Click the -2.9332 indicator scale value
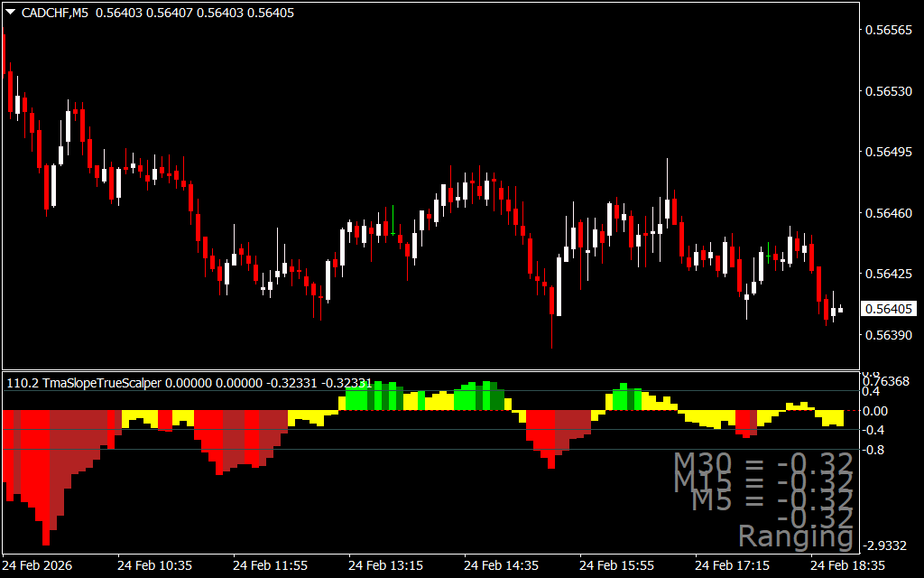The width and height of the screenshot is (924, 578). pyautogui.click(x=887, y=545)
